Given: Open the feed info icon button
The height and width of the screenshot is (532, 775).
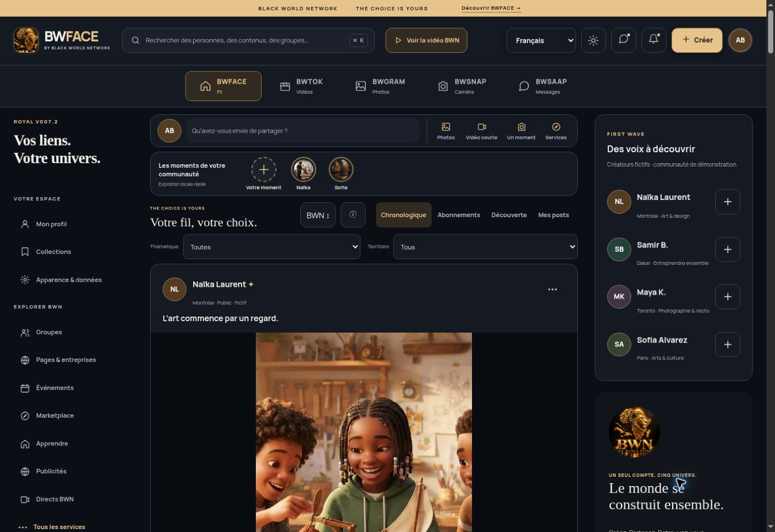Looking at the screenshot, I should point(353,215).
